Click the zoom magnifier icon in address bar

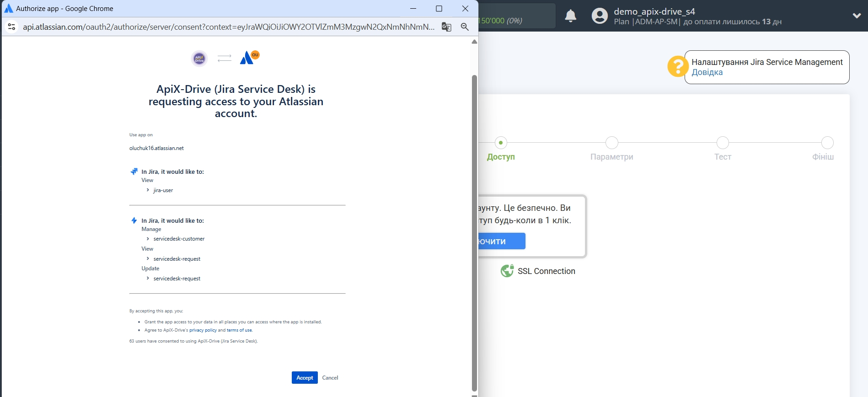pos(465,27)
